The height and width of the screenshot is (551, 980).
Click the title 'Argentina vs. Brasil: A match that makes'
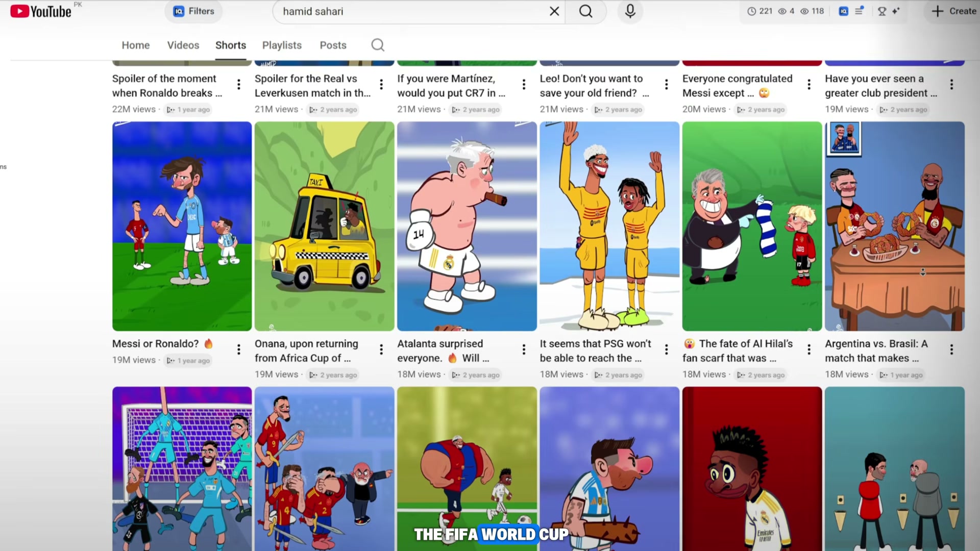point(876,351)
